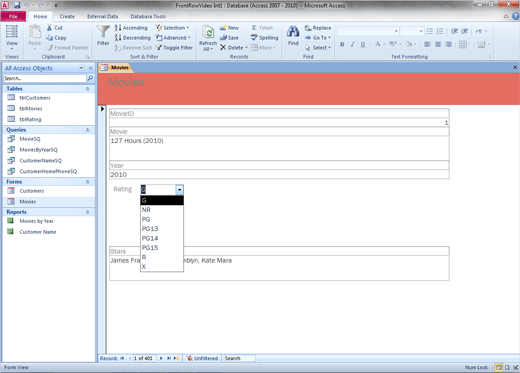520x373 pixels.
Task: Toggle Bold formatting
Action: pos(342,44)
